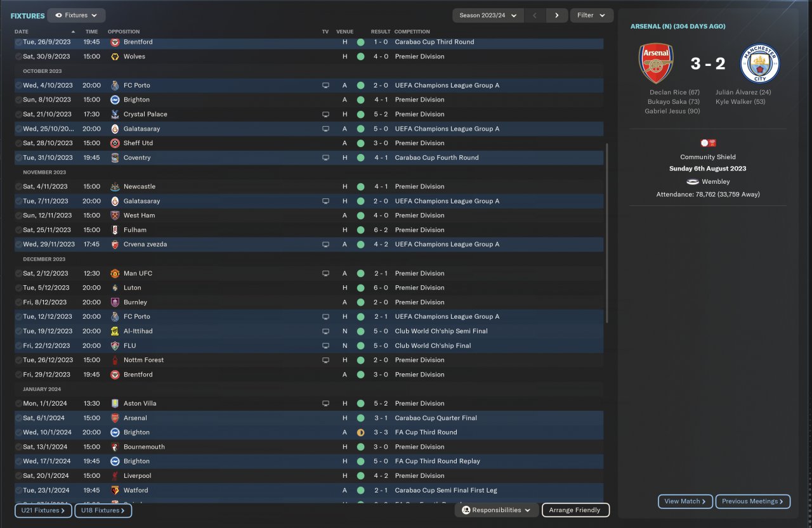Toggle the circle beside Mon, 1/1/2024 fixture
Viewport: 812px width, 528px height.
(18, 403)
